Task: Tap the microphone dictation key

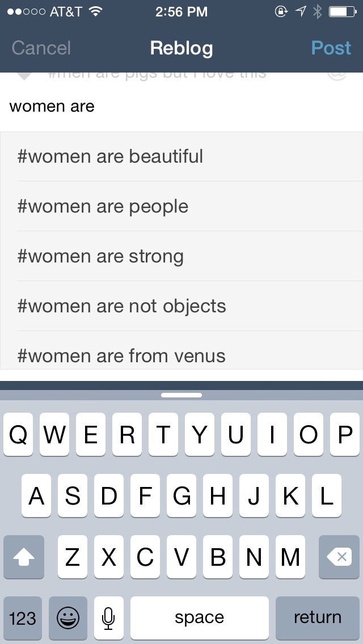Action: tap(108, 618)
